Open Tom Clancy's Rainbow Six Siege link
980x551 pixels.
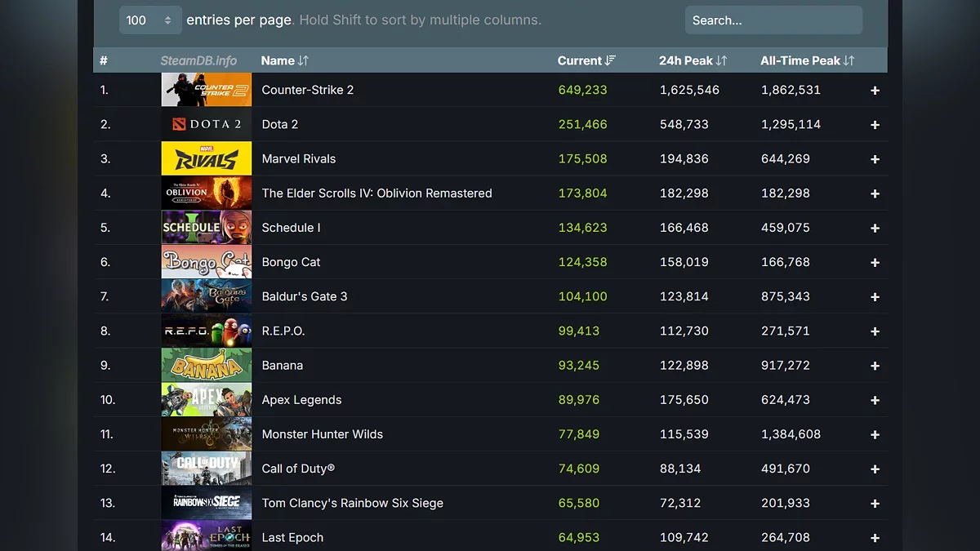(353, 503)
